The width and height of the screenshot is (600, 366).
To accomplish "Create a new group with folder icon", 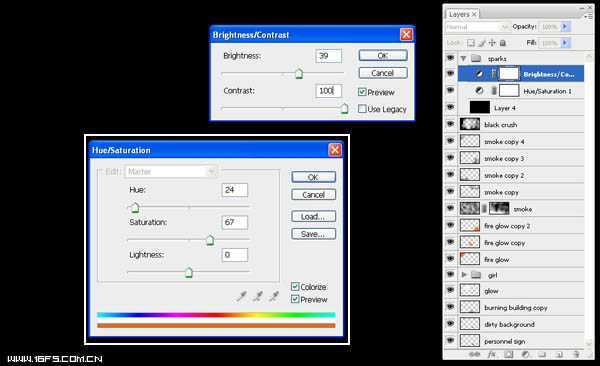I will coord(542,355).
